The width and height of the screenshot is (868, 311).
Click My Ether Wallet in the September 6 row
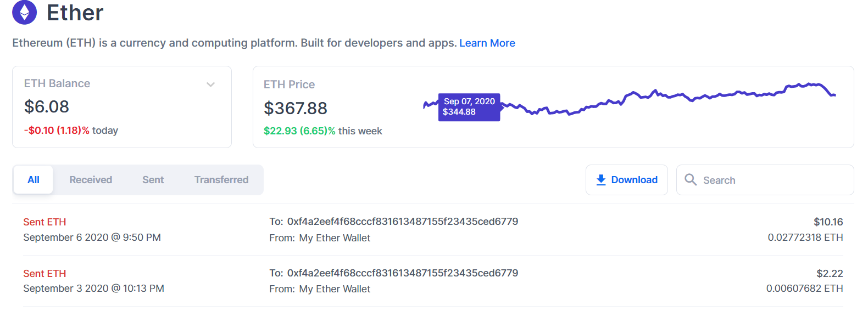(335, 238)
